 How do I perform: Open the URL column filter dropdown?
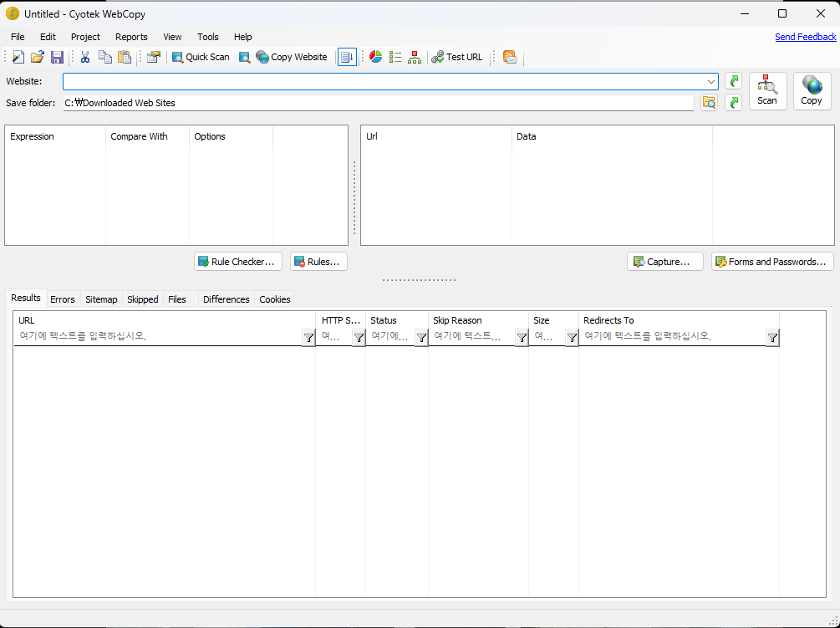point(308,337)
